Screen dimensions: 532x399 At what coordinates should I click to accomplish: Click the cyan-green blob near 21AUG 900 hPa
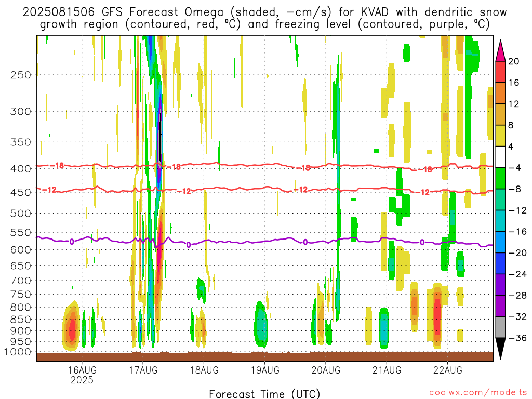click(x=384, y=328)
